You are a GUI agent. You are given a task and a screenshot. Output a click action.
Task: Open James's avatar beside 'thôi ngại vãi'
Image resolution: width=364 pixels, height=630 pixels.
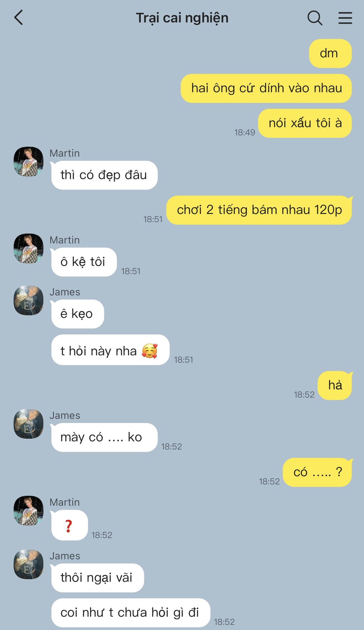(29, 564)
